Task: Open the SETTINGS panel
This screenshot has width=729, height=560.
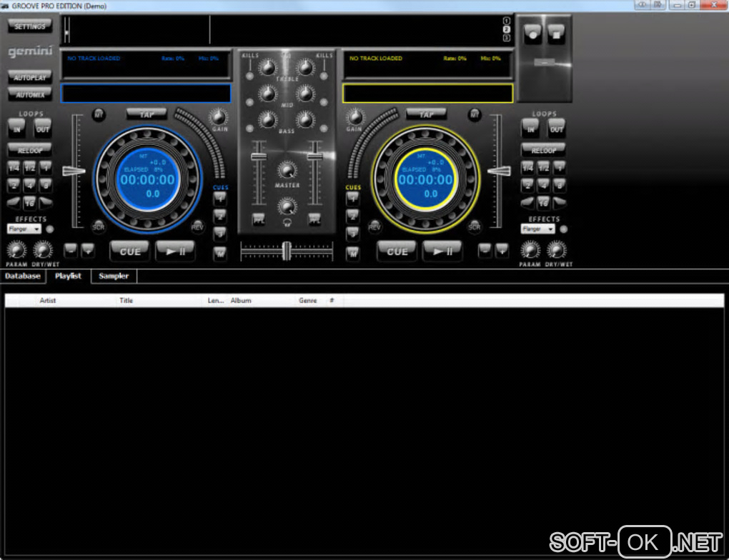Action: (29, 26)
